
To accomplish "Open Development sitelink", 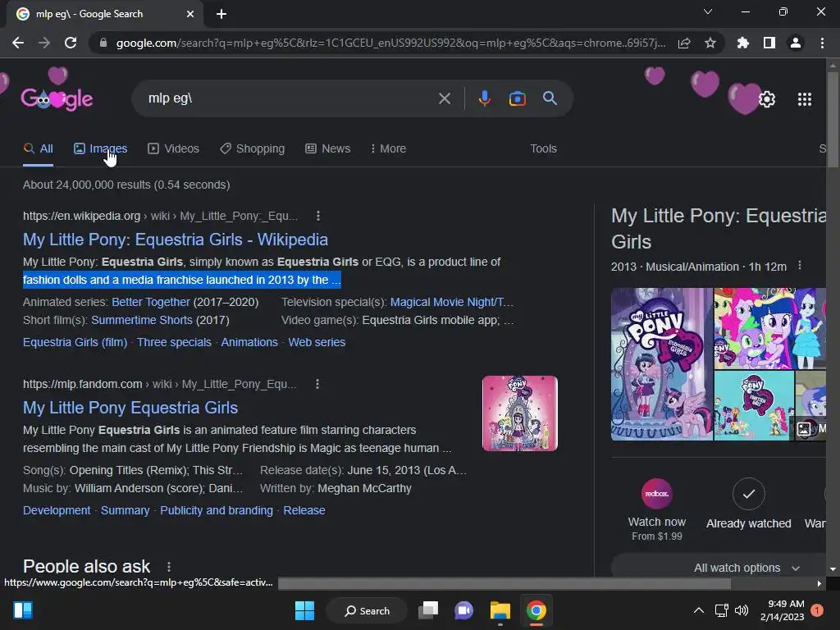I will pos(57,510).
